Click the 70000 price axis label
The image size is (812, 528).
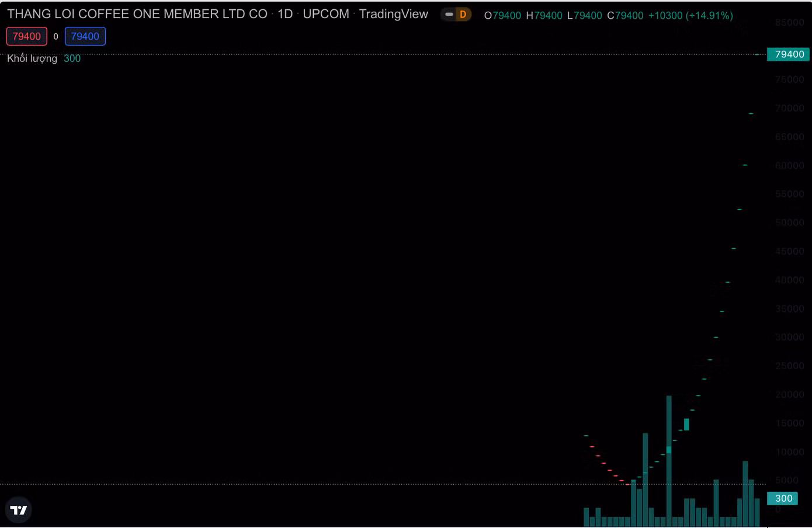[789, 108]
